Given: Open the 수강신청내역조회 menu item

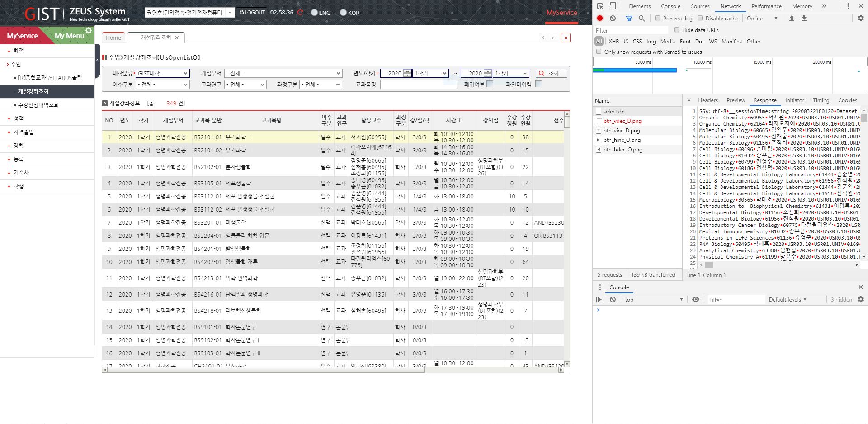Looking at the screenshot, I should pos(38,105).
